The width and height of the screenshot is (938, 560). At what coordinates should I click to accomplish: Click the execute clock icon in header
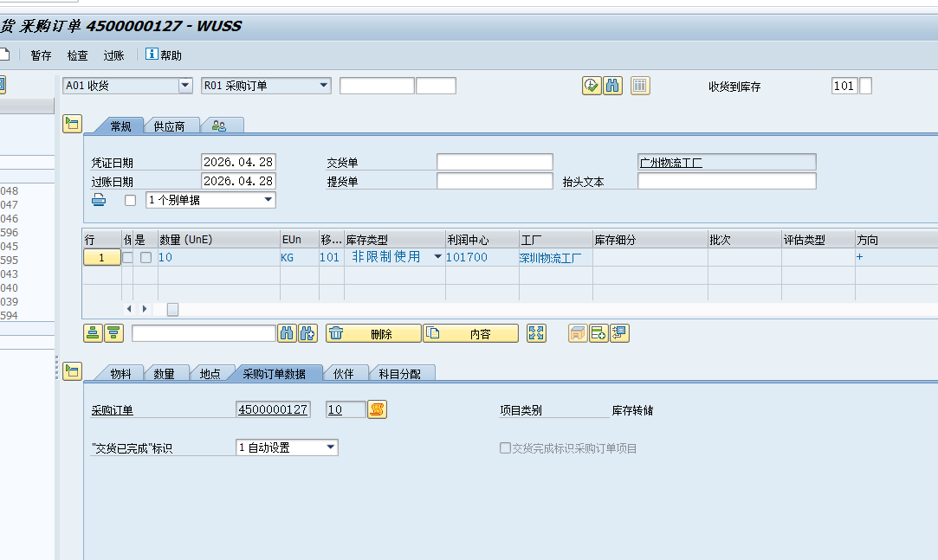(592, 86)
